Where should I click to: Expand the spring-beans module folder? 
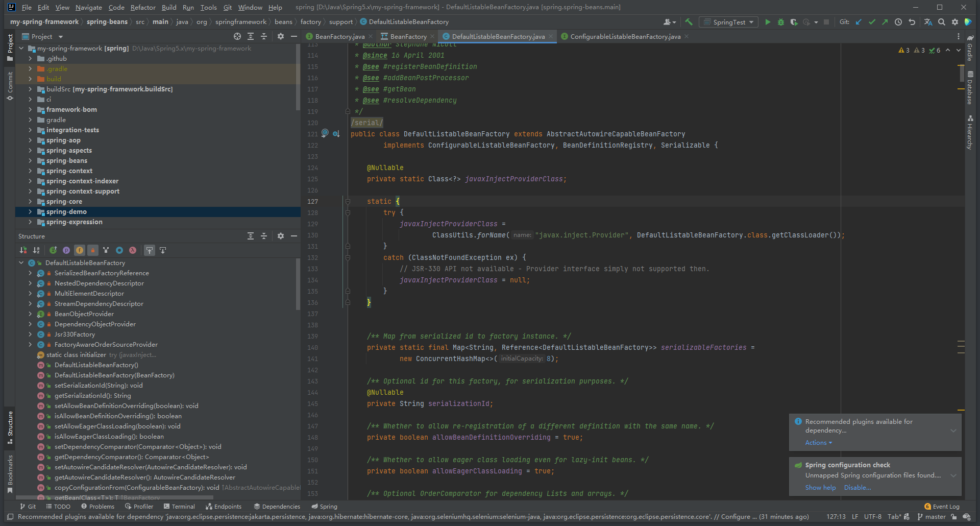tap(30, 160)
